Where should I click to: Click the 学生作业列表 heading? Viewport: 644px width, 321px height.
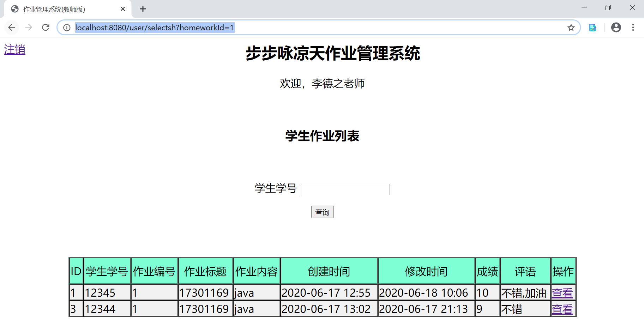click(322, 136)
